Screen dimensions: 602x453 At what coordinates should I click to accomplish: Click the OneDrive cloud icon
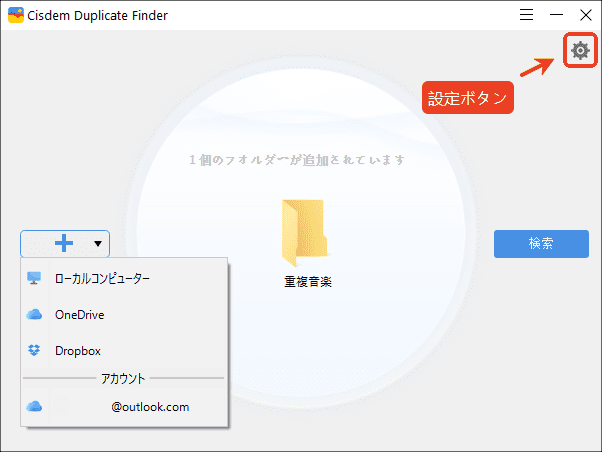click(x=35, y=315)
